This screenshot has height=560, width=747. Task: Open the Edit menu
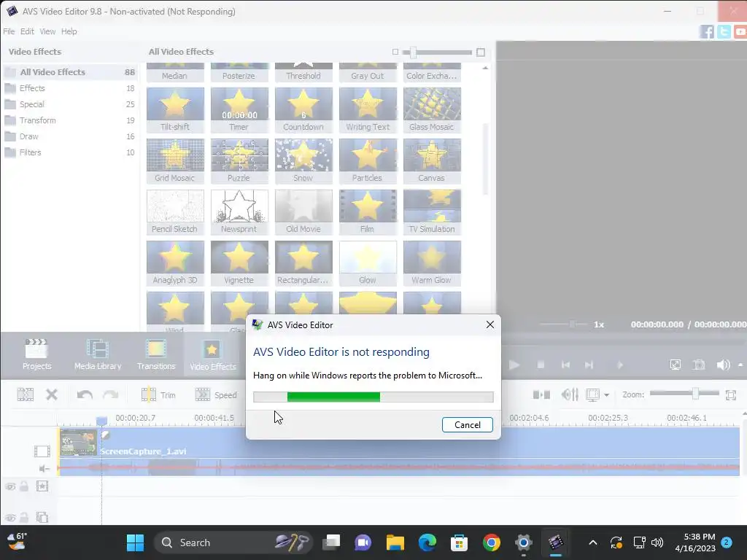(x=27, y=31)
